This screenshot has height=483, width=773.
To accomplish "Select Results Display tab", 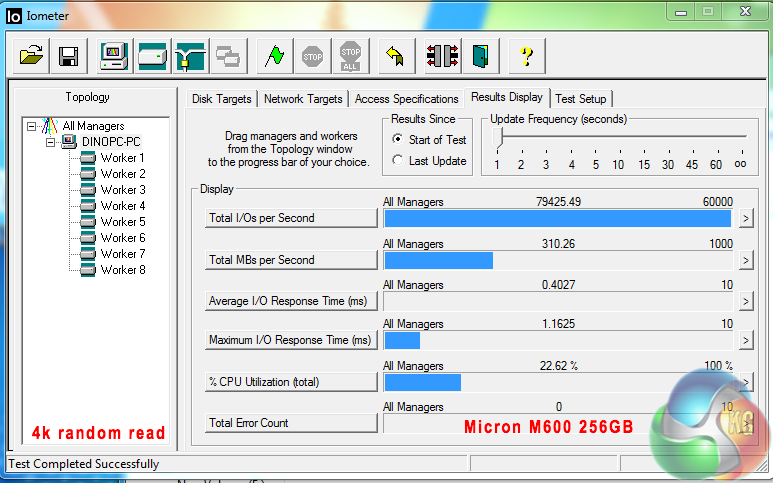I will pos(507,97).
